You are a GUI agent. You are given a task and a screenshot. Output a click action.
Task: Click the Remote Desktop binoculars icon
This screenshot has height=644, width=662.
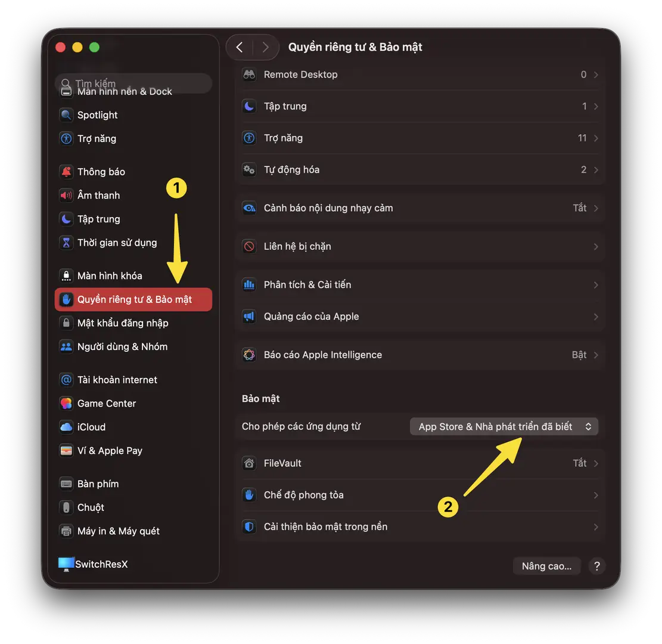[249, 75]
